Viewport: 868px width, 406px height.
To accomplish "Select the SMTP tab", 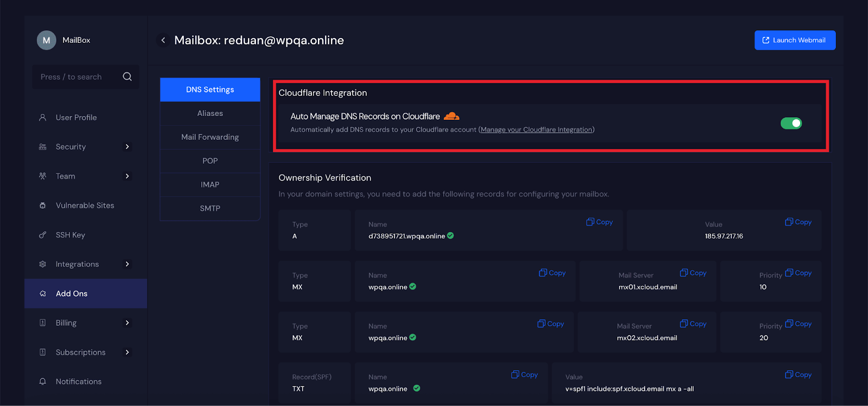I will tap(210, 208).
